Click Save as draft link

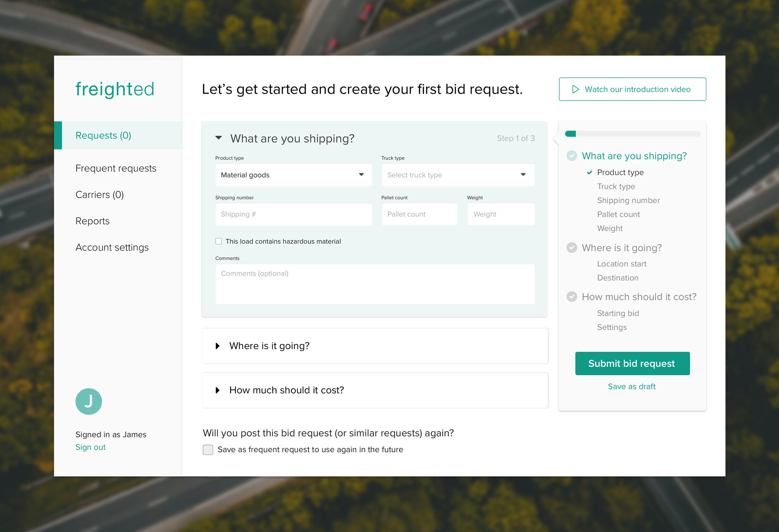coord(632,386)
